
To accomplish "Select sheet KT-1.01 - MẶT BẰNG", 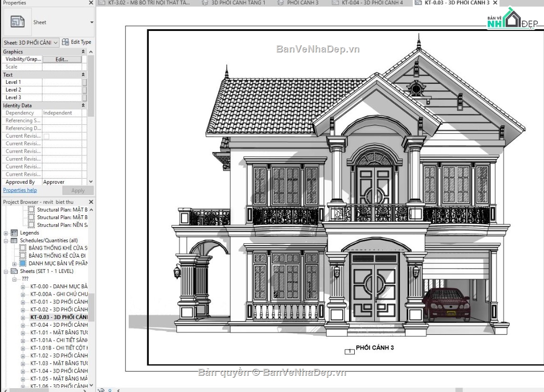I will [x=59, y=332].
